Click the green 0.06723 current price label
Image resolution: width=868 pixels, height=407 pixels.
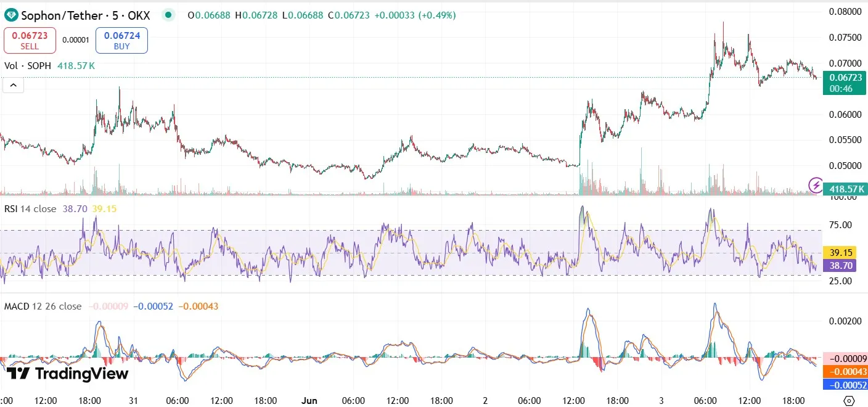pyautogui.click(x=845, y=76)
